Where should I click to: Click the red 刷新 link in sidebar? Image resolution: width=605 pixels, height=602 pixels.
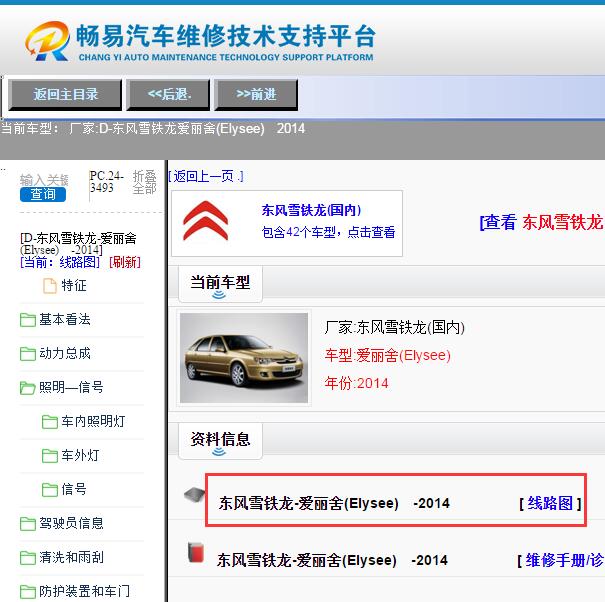(x=125, y=262)
